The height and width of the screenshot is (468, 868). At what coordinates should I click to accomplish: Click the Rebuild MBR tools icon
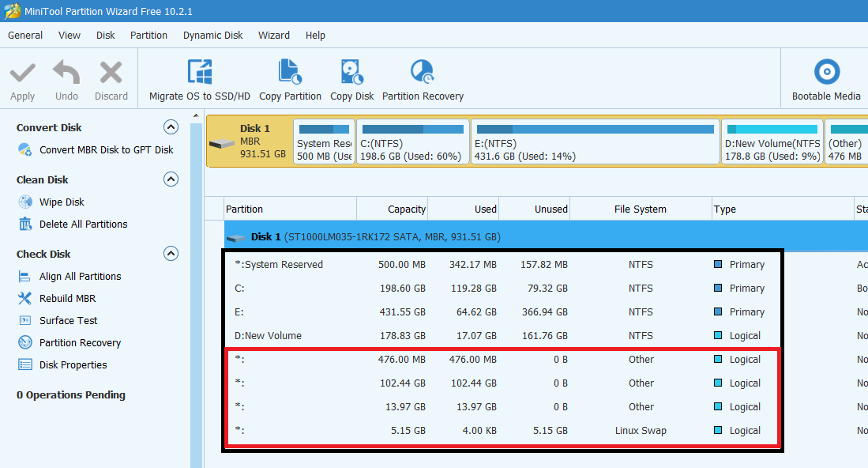click(25, 298)
